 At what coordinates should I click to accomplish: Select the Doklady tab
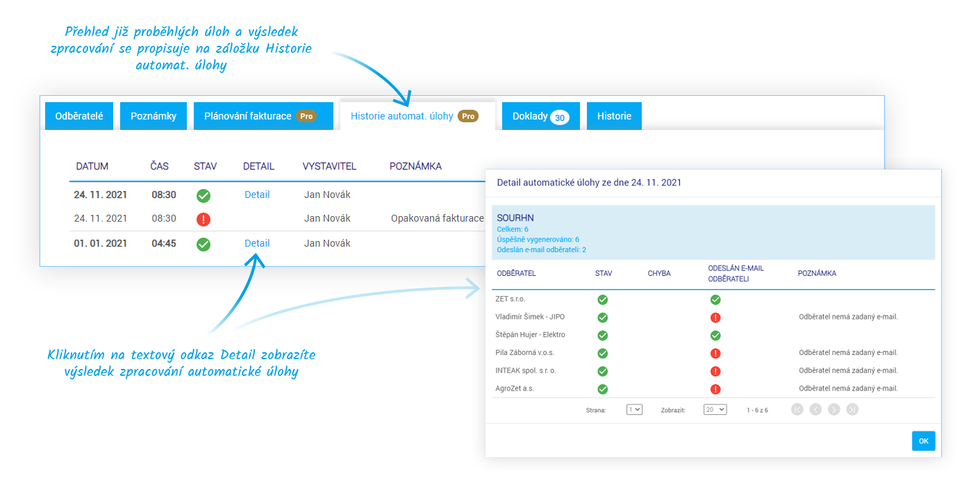(x=540, y=116)
